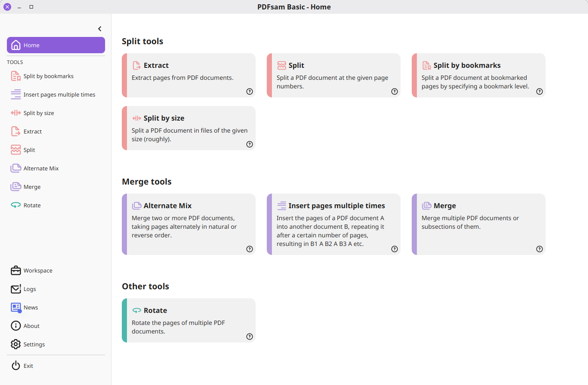Click the Workspace label in sidebar
The image size is (588, 385).
pyautogui.click(x=38, y=270)
